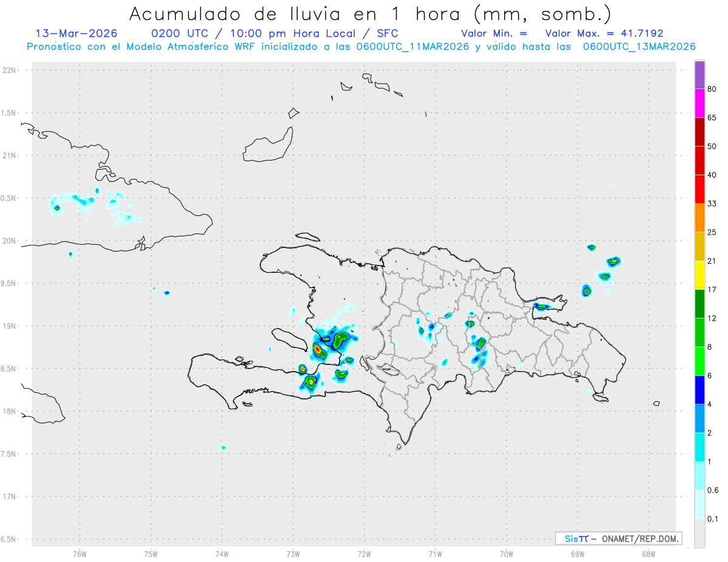
Task: Click the '70W' longitude label
Action: pos(507,554)
